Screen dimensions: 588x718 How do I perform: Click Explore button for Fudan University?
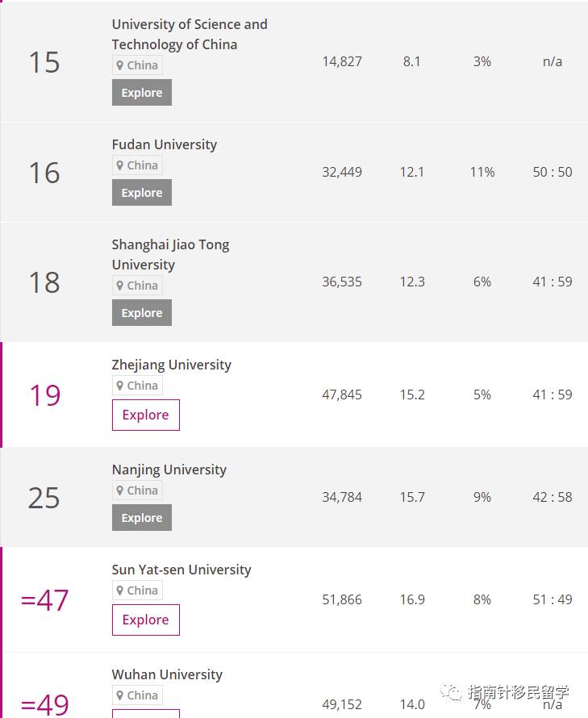coord(141,192)
